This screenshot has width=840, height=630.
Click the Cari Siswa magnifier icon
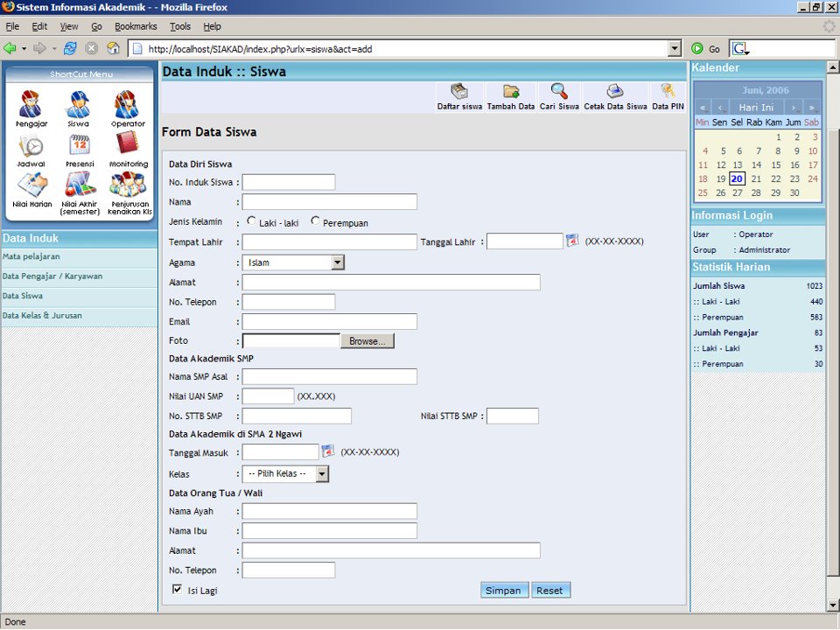point(558,92)
